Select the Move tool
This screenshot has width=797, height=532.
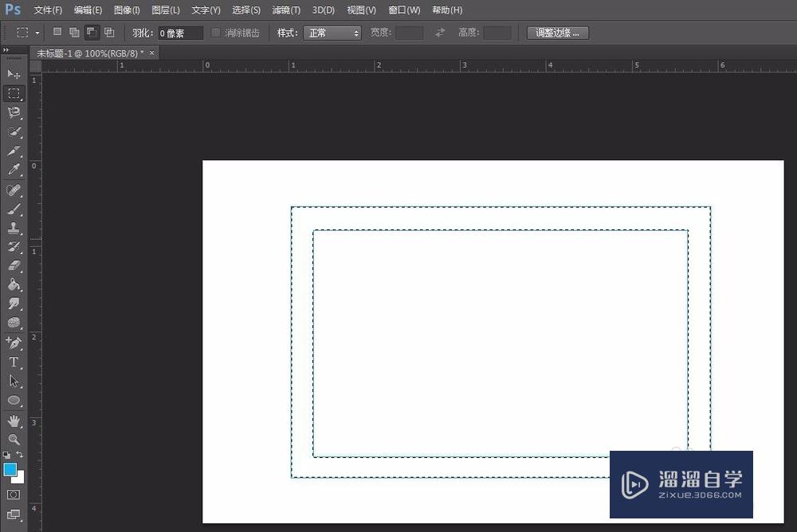(14, 75)
